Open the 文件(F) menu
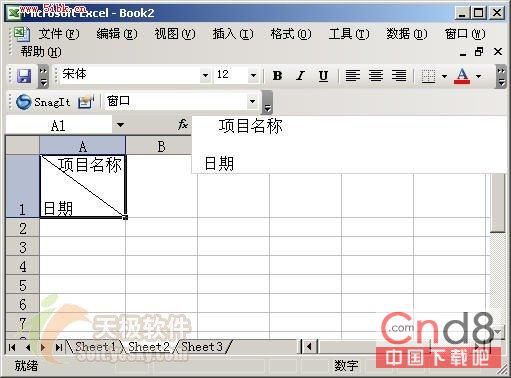This screenshot has height=378, width=511. coord(59,34)
